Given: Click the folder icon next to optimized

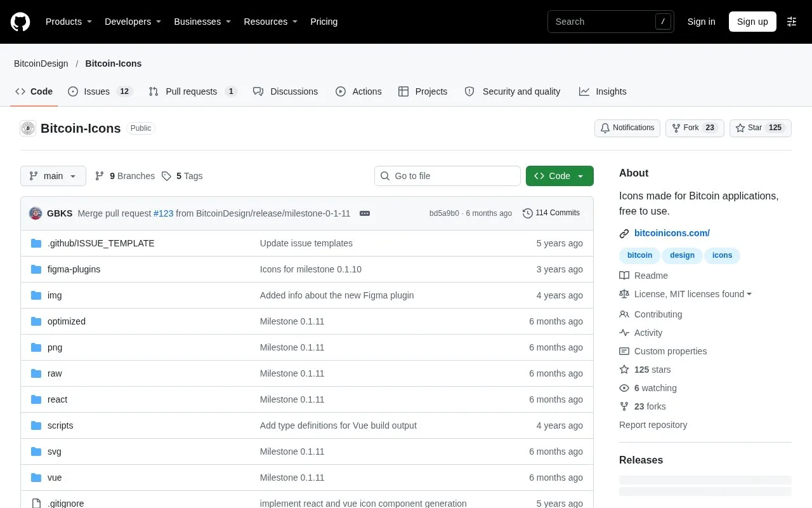Looking at the screenshot, I should click(36, 321).
